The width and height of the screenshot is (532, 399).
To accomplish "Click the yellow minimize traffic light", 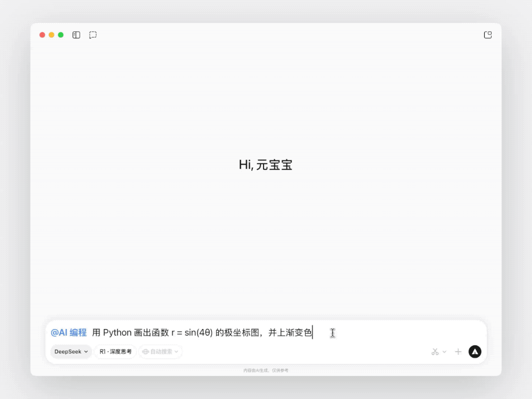I will (x=51, y=35).
